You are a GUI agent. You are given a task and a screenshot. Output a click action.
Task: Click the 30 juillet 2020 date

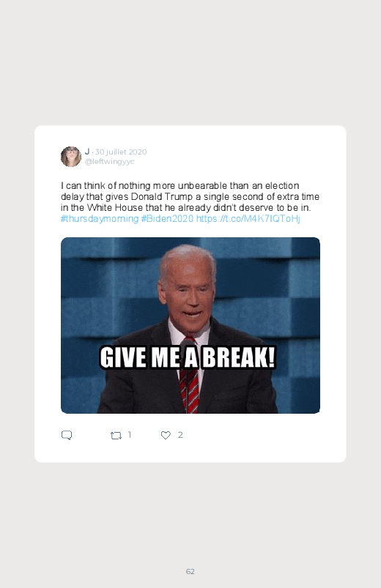pos(121,152)
